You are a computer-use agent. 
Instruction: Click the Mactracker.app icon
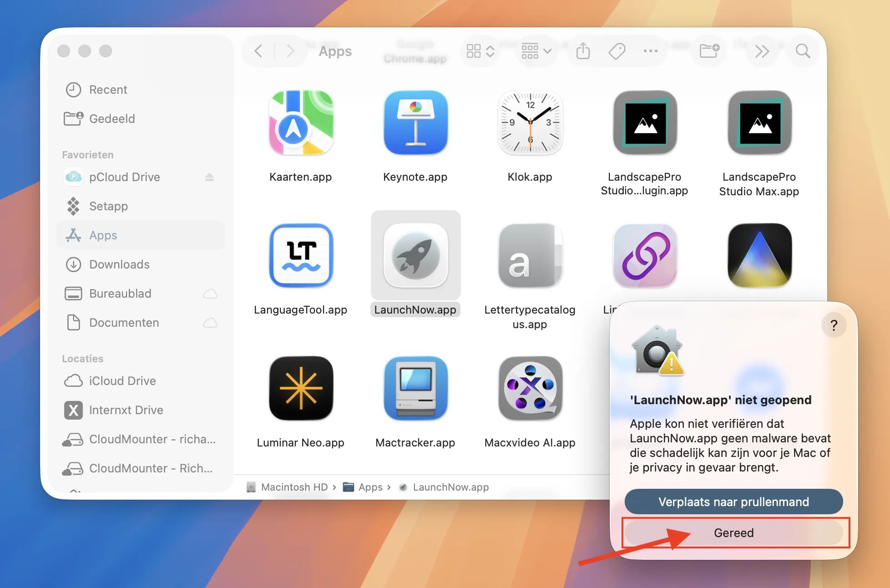pyautogui.click(x=415, y=388)
